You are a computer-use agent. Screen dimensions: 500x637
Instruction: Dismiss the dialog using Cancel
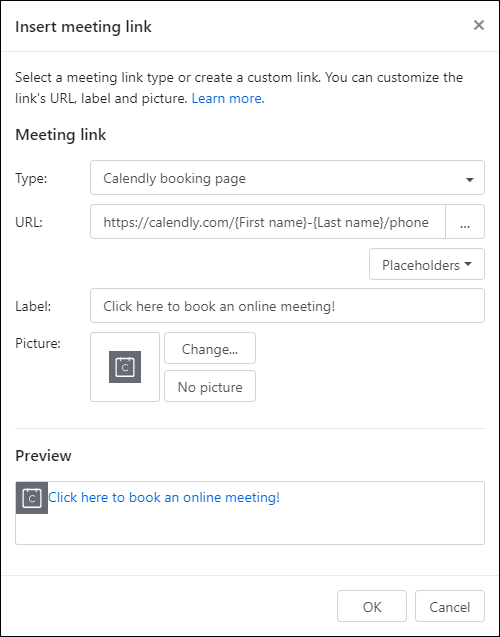[x=450, y=606]
